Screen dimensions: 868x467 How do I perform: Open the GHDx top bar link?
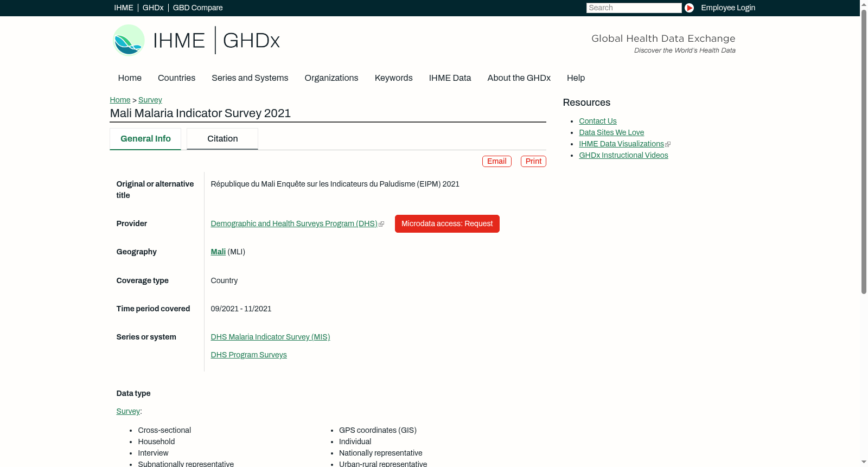point(153,8)
